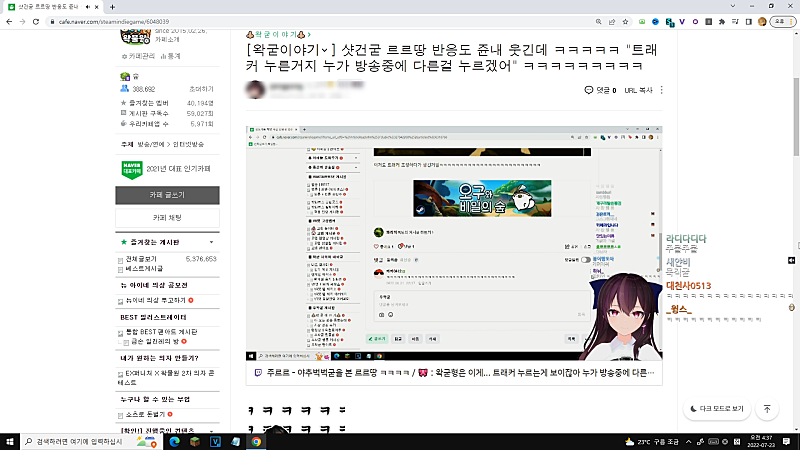
Task: Open the tab search chevron in title bar
Action: coord(733,6)
